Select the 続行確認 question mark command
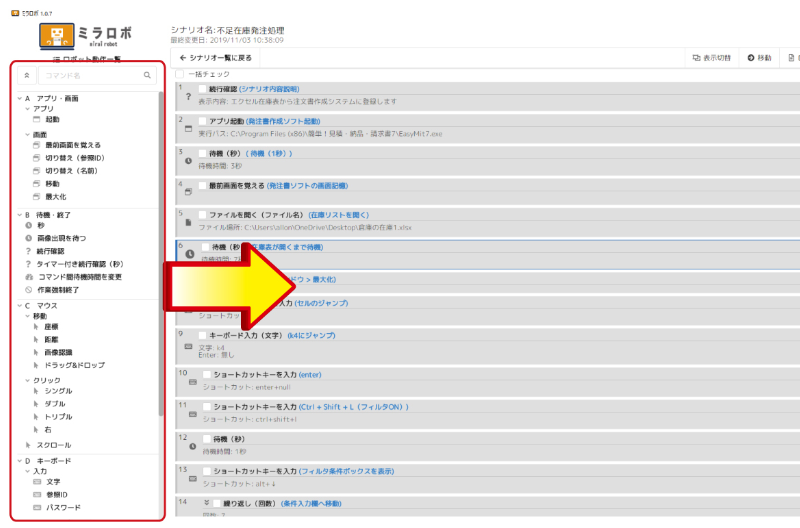800x528 pixels. 28,251
